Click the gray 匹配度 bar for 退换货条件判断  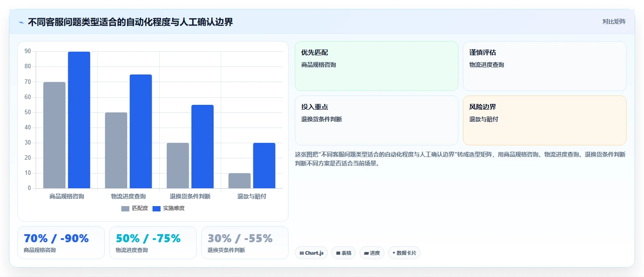(178, 165)
